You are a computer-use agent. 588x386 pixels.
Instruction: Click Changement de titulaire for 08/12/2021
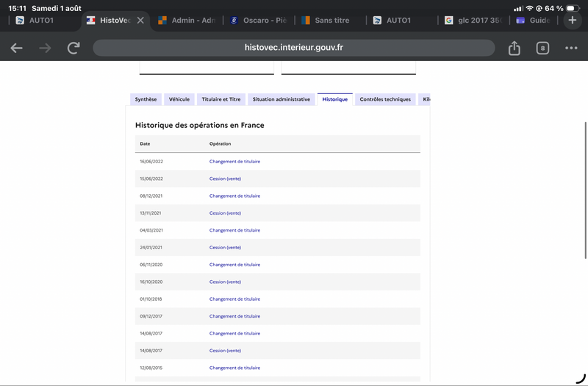(x=234, y=196)
